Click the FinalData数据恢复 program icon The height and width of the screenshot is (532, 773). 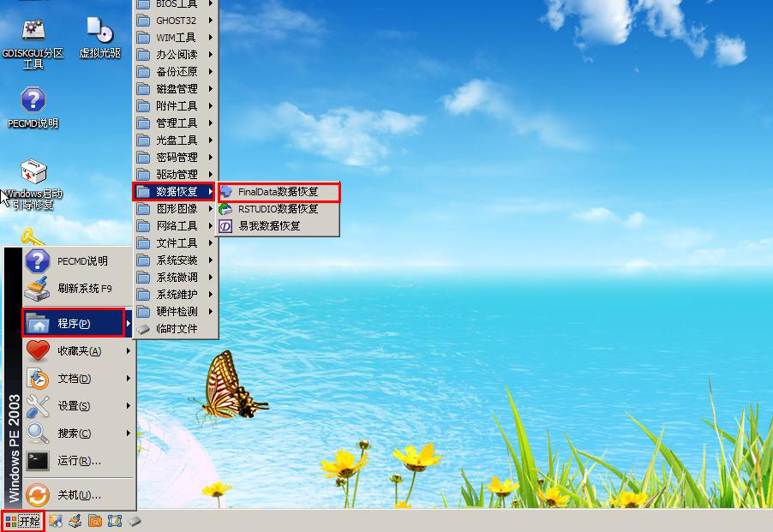click(x=225, y=192)
